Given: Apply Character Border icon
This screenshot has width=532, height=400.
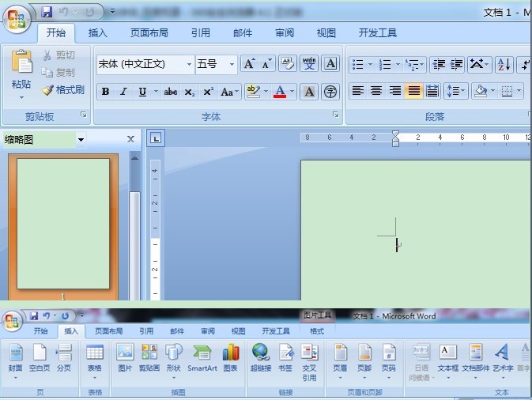Looking at the screenshot, I should [x=330, y=64].
